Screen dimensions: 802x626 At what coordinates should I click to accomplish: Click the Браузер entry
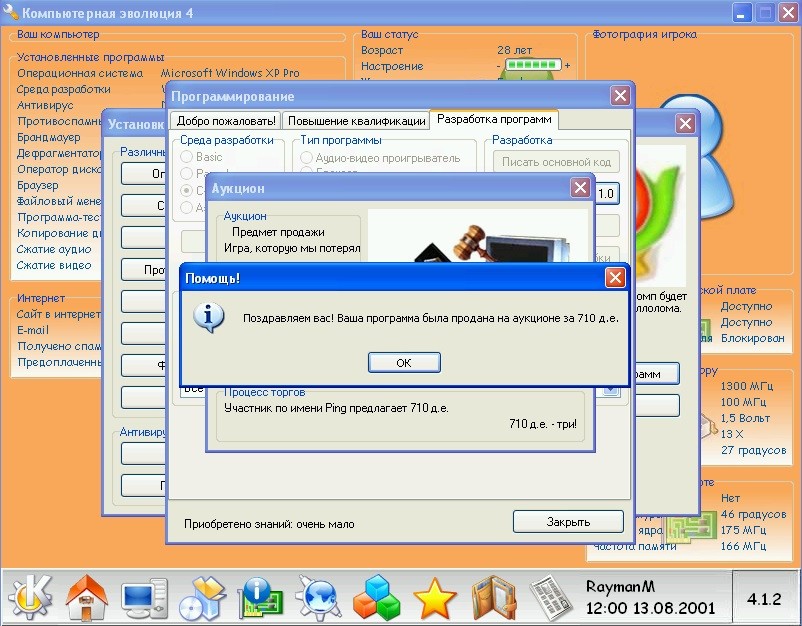[37, 185]
